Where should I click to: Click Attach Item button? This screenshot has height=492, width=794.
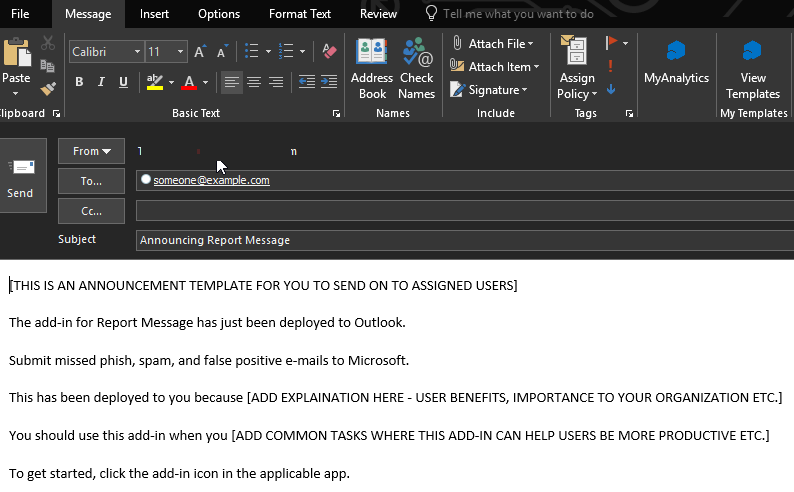tap(495, 66)
